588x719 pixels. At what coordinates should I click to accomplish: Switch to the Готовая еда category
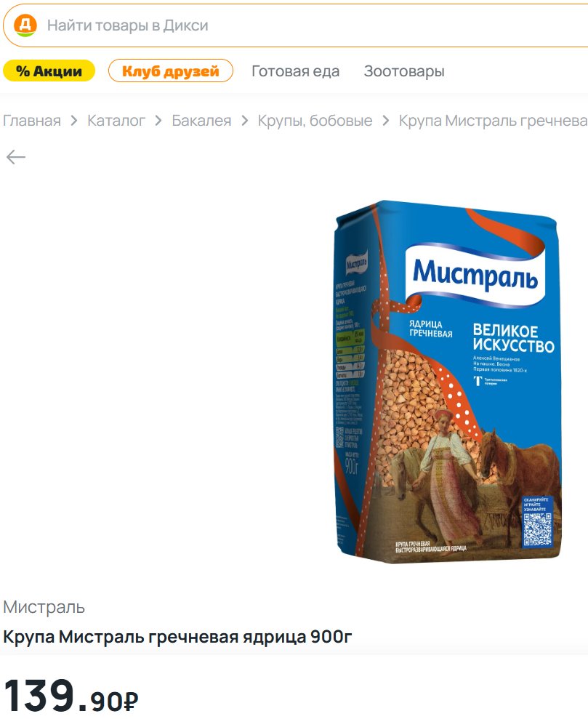(296, 71)
